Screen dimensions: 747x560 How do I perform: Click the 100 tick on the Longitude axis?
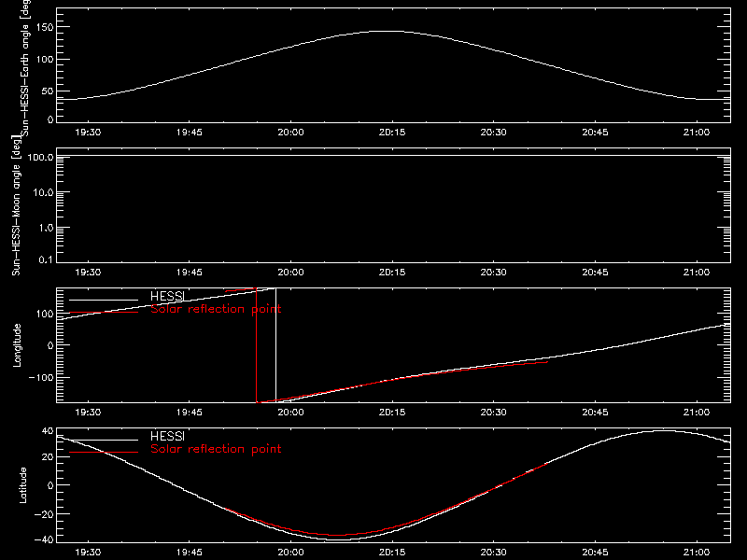point(47,314)
